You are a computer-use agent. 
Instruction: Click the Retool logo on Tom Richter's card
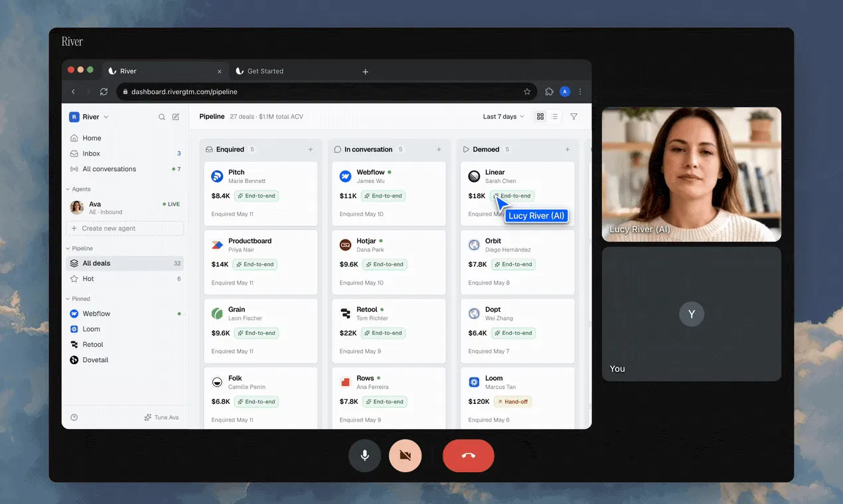345,314
